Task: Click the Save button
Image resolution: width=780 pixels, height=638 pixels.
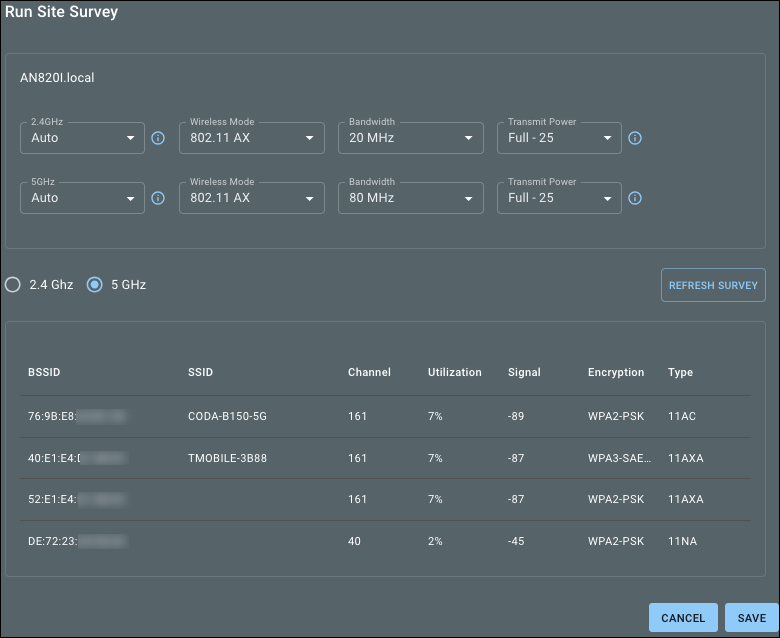Action: pos(751,618)
